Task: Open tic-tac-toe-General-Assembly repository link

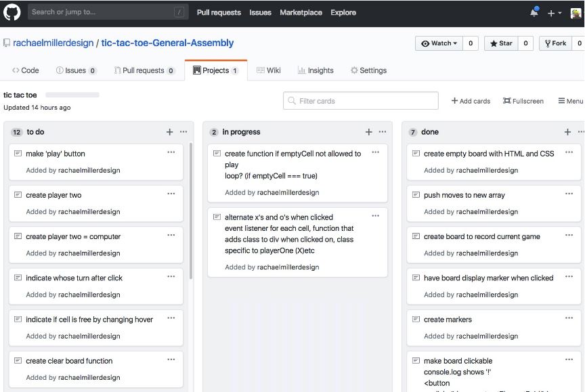Action: (167, 43)
